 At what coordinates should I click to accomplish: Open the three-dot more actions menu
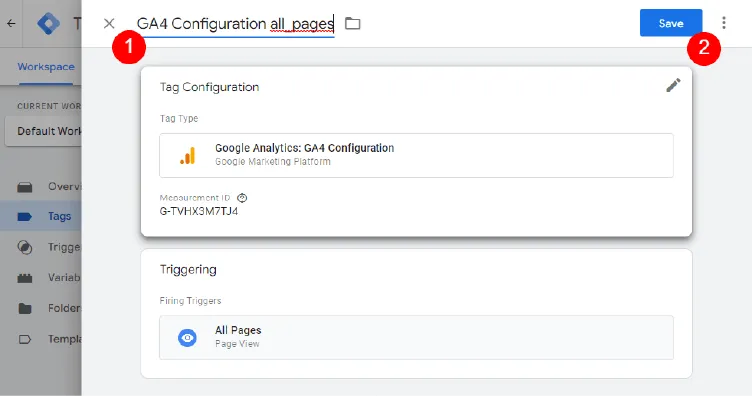coord(724,23)
